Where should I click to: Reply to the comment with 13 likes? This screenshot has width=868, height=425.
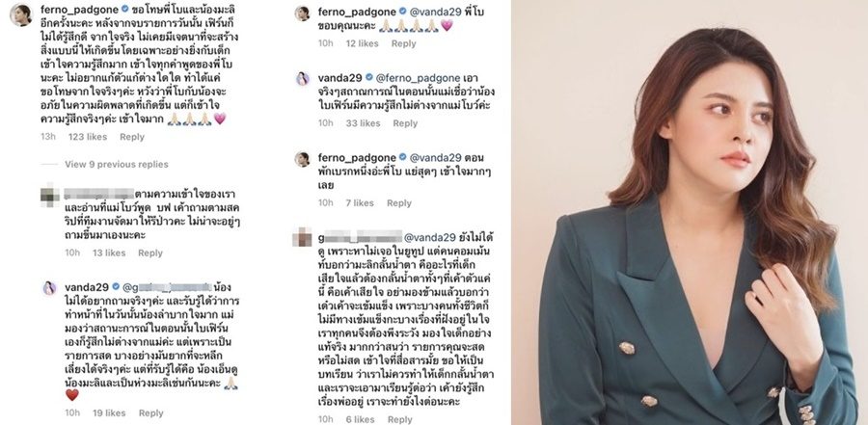pyautogui.click(x=150, y=252)
